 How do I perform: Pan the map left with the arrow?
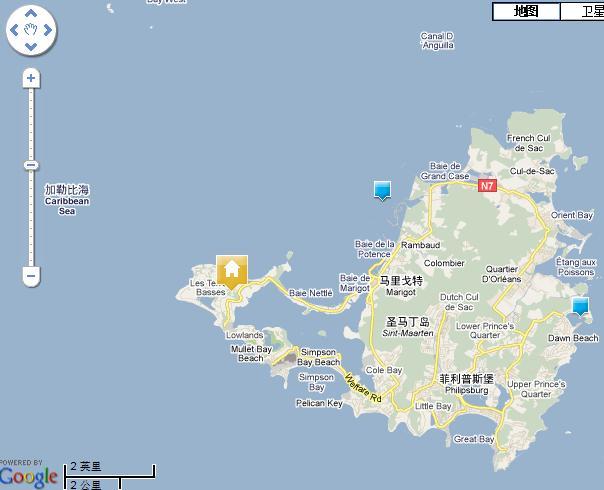point(15,32)
